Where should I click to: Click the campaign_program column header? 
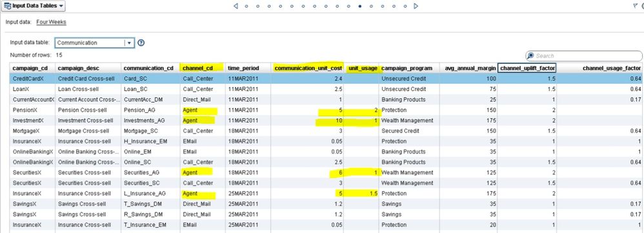(x=410, y=68)
